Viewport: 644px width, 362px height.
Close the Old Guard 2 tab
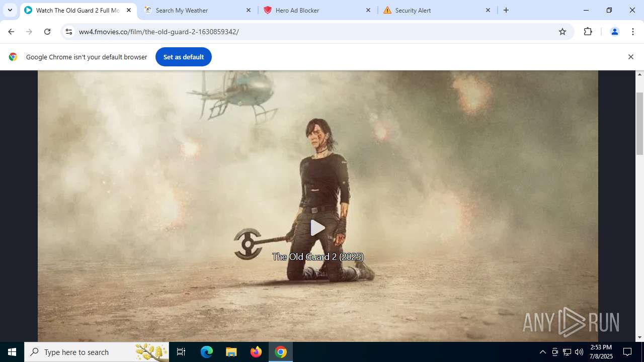(x=129, y=10)
